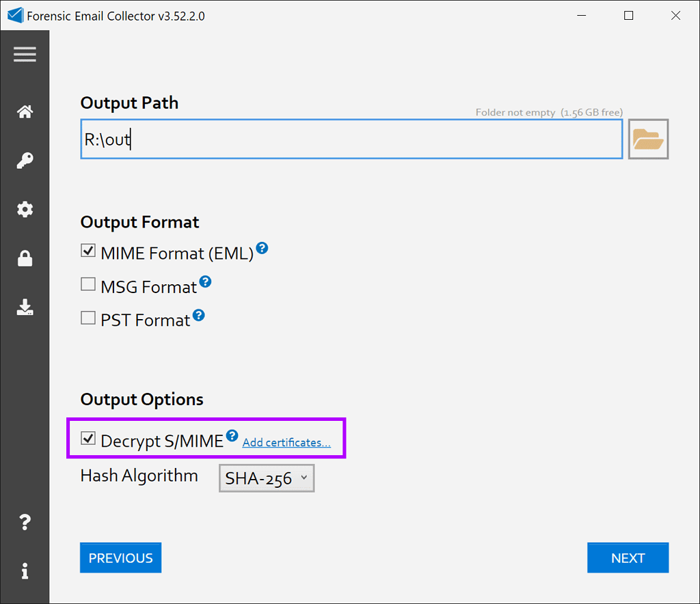View app info via the i icon
The width and height of the screenshot is (700, 604).
pyautogui.click(x=25, y=571)
